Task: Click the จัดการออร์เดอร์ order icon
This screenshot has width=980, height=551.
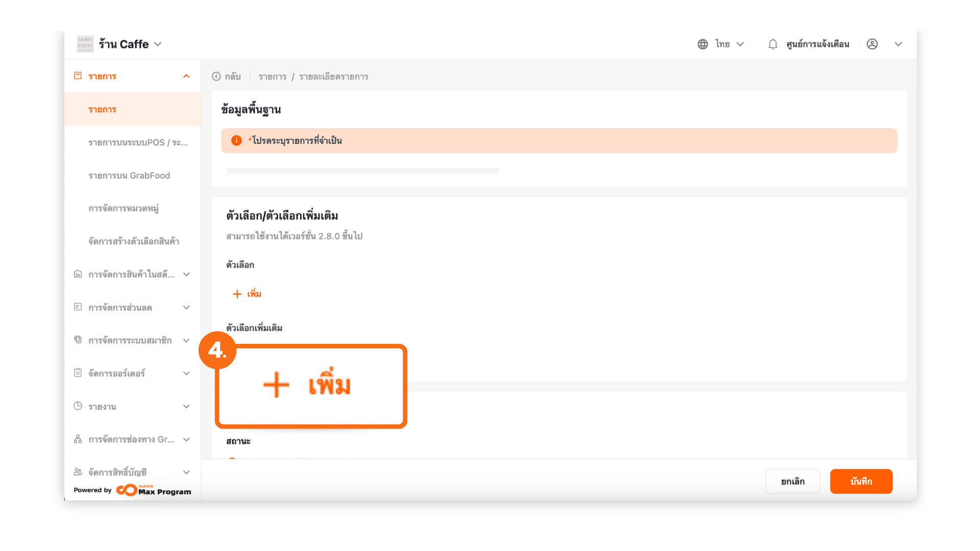Action: [78, 373]
